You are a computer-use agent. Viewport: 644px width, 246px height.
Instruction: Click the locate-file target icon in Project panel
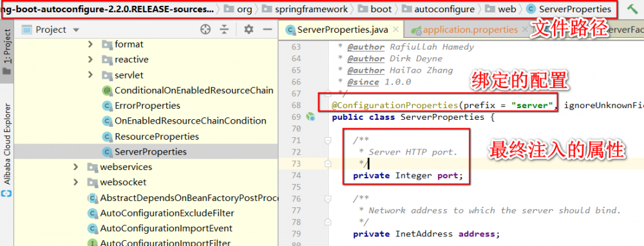pos(205,29)
